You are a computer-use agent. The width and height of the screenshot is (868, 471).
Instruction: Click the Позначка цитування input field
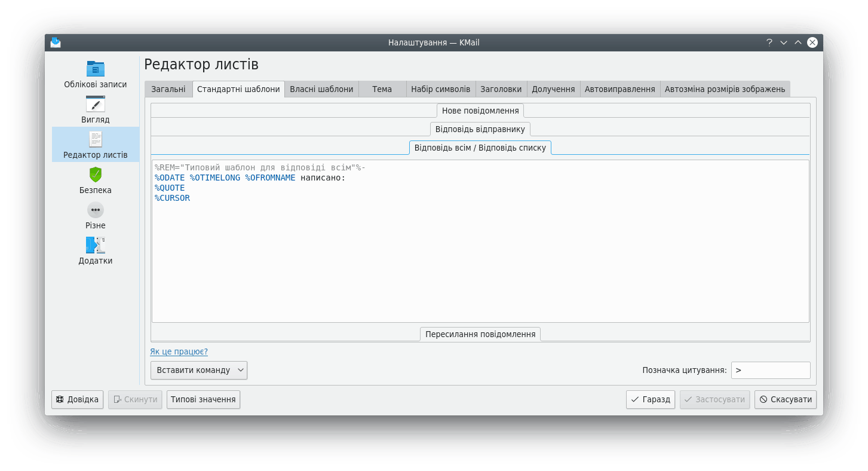coord(770,370)
